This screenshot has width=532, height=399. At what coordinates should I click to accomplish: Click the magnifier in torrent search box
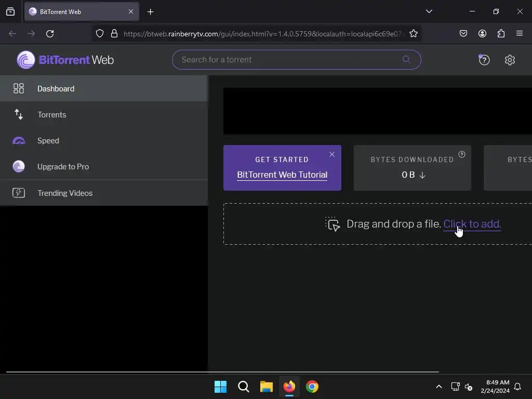(406, 60)
